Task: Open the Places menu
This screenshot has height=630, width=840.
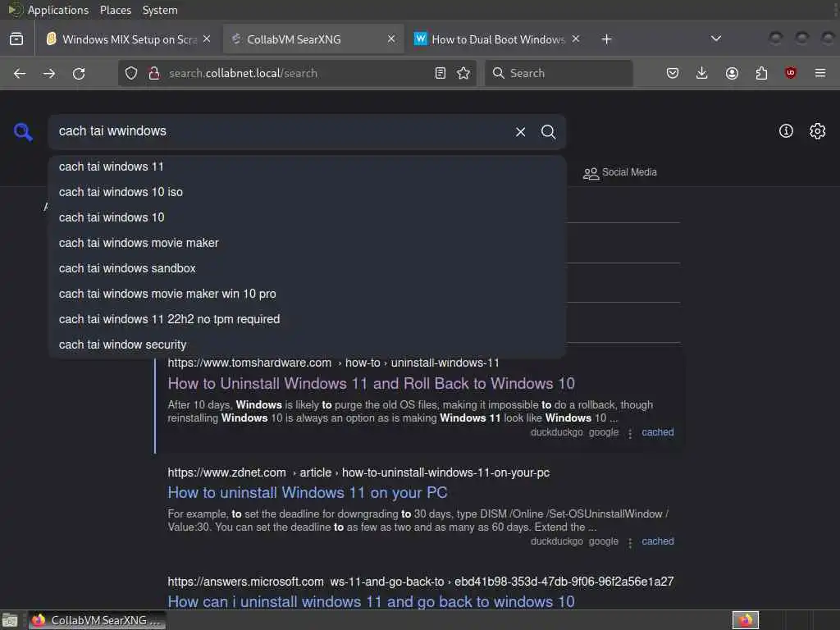Action: pyautogui.click(x=116, y=10)
